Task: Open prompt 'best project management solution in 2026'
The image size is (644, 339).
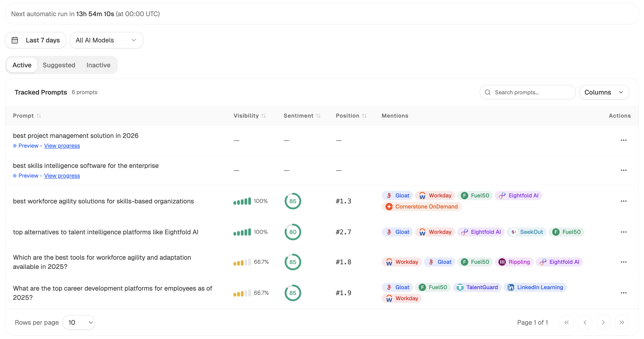Action: coord(75,136)
